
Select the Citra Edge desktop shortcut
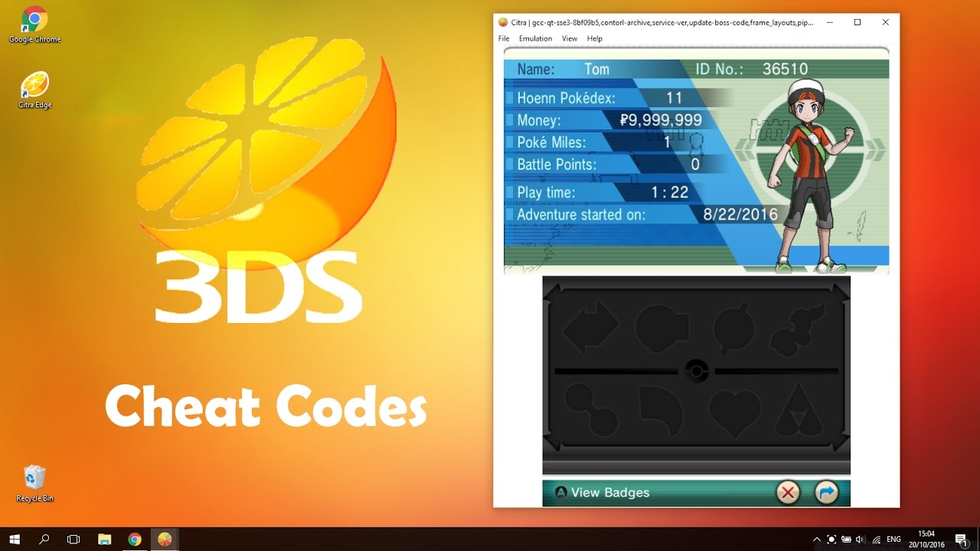pos(34,90)
